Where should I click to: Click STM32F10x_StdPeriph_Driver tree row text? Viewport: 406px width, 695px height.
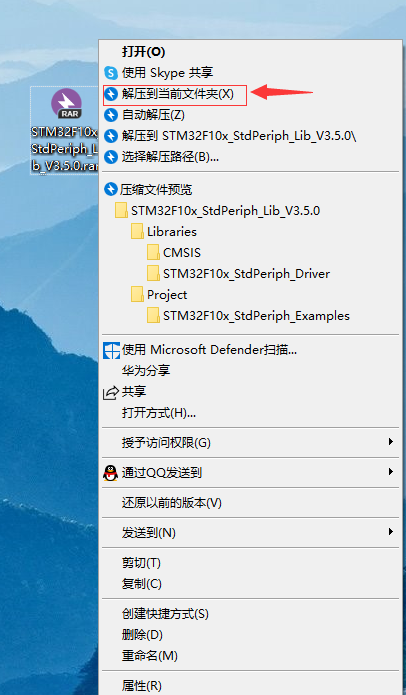pos(246,274)
